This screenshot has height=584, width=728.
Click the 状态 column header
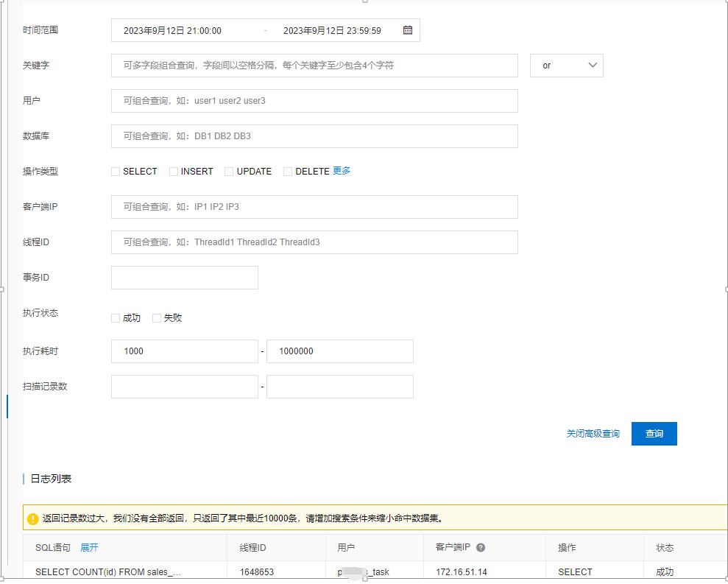(x=665, y=547)
